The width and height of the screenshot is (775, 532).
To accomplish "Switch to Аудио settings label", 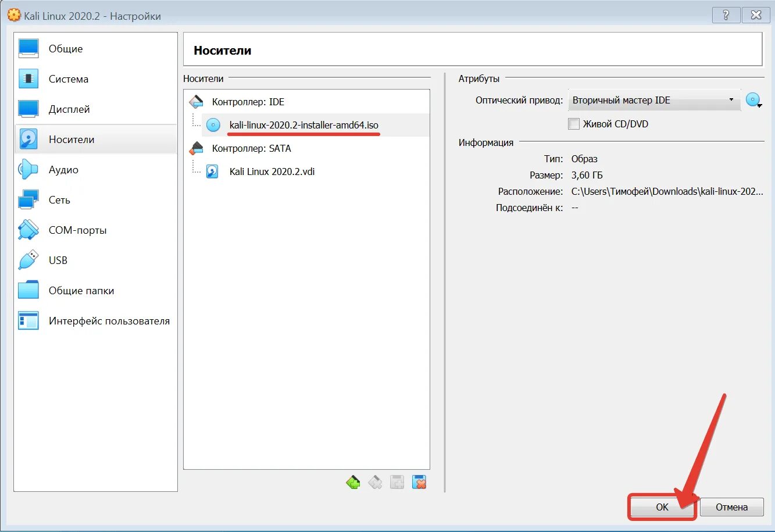I will (63, 170).
